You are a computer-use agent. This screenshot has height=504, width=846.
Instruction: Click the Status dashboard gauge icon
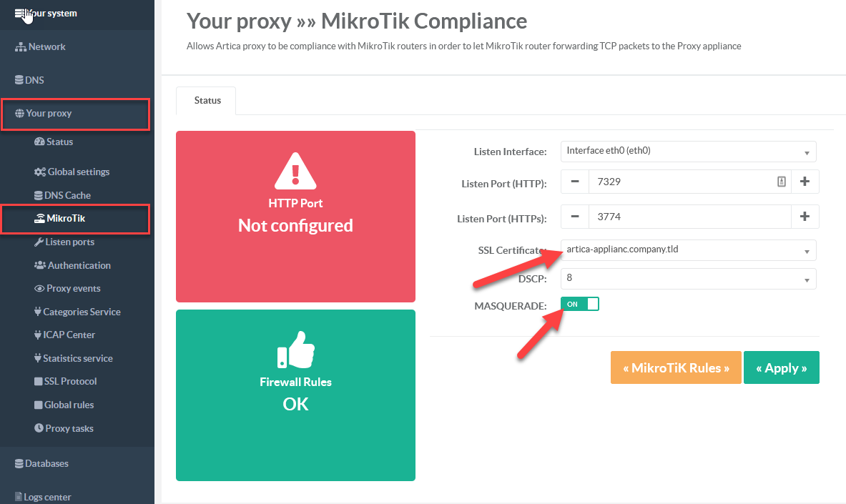[39, 142]
